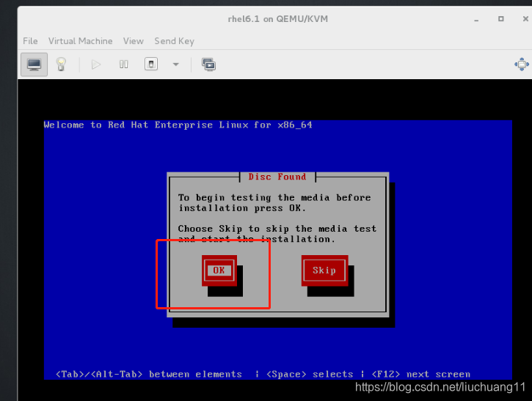Click the F12 next screen hint

pos(421,374)
